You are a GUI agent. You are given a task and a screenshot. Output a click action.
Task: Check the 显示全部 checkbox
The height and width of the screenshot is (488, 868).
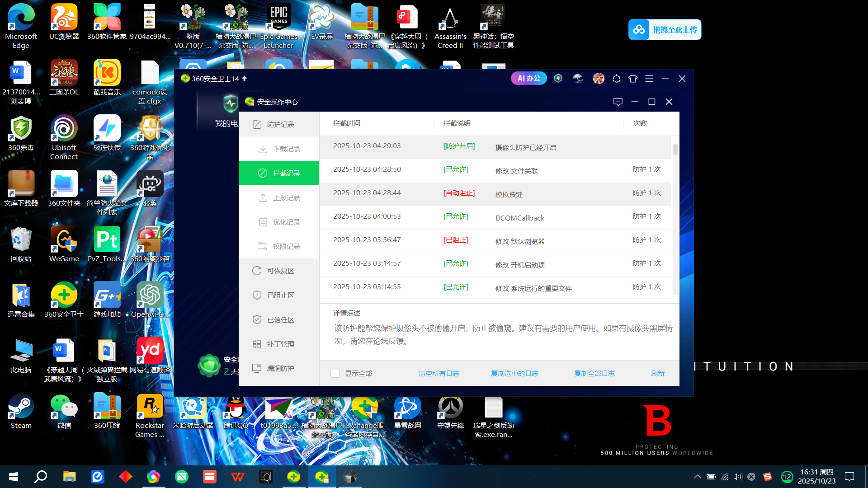pos(335,373)
